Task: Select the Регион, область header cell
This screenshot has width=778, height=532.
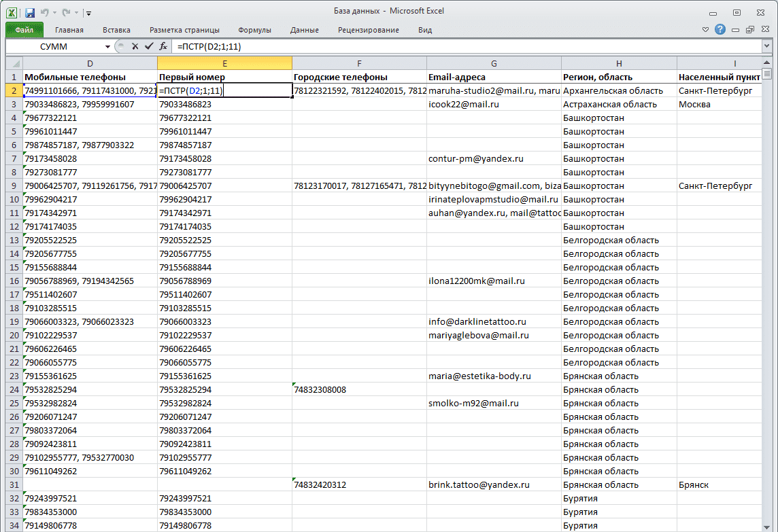Action: pos(619,77)
